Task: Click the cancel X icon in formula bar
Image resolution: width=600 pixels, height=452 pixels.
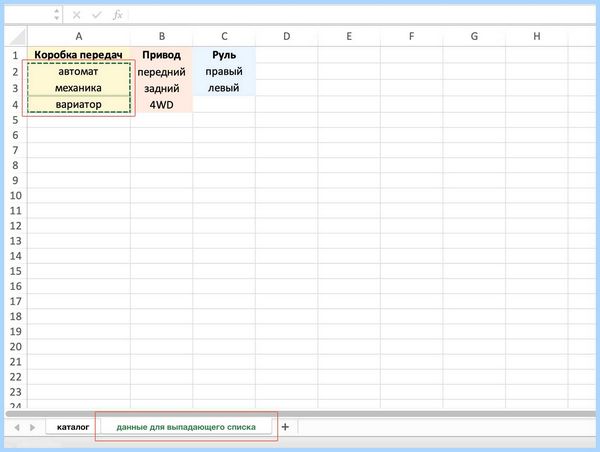Action: [76, 15]
